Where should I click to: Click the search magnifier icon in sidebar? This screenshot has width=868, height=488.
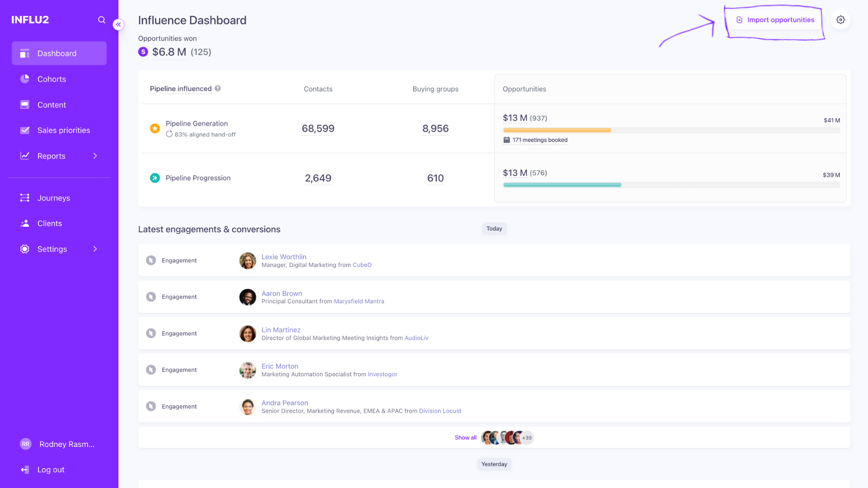(x=101, y=20)
